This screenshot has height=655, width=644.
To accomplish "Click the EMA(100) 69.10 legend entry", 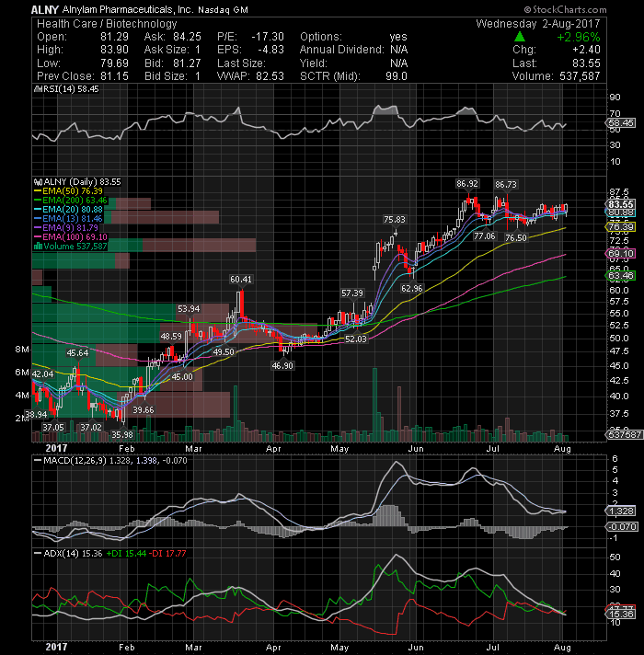I will click(x=70, y=236).
